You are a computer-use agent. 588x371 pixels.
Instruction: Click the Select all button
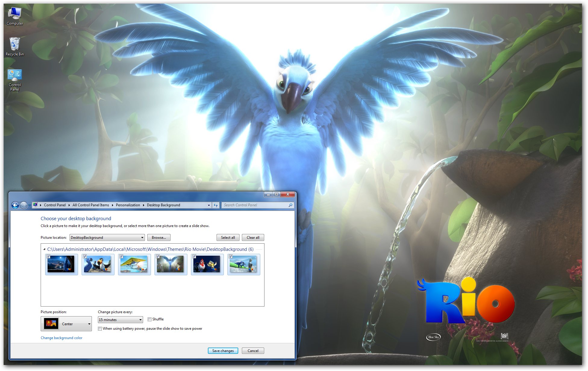coord(228,238)
